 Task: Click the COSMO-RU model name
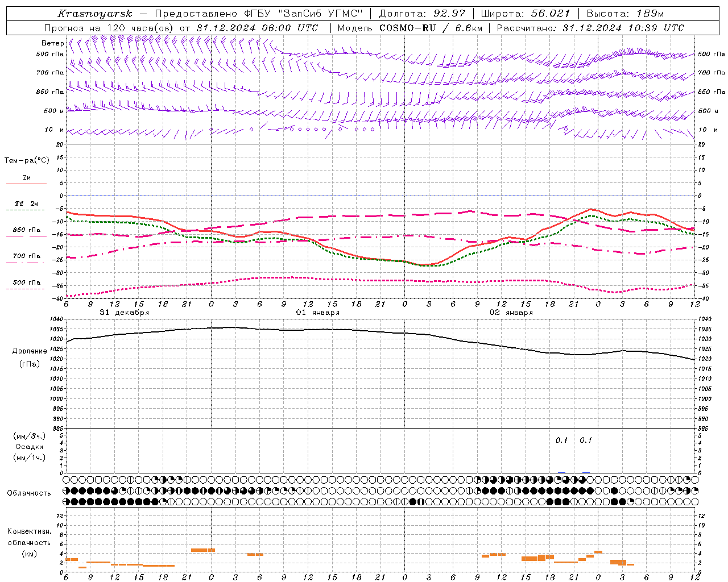[408, 28]
